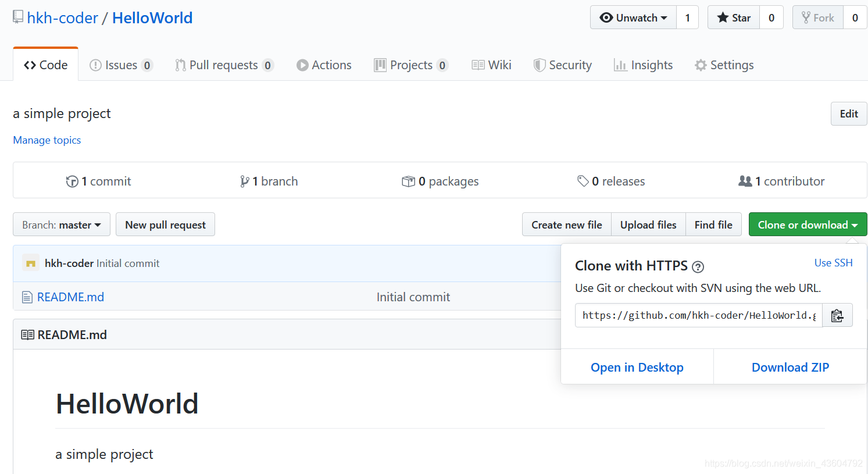This screenshot has height=474, width=868.
Task: View the 1 contributor link
Action: (781, 181)
